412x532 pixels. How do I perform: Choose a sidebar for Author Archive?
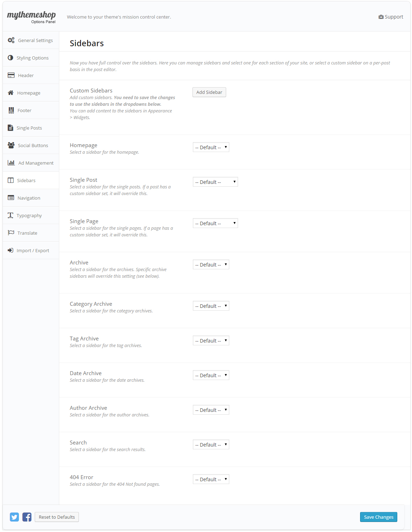[211, 410]
